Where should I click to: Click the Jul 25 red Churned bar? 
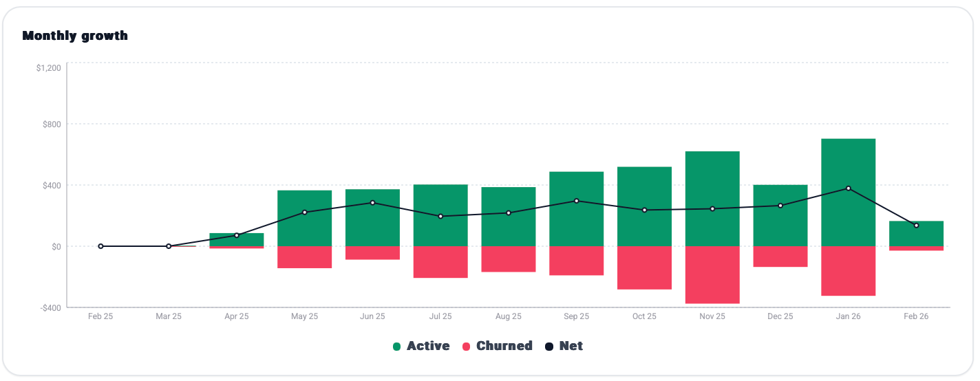440,262
